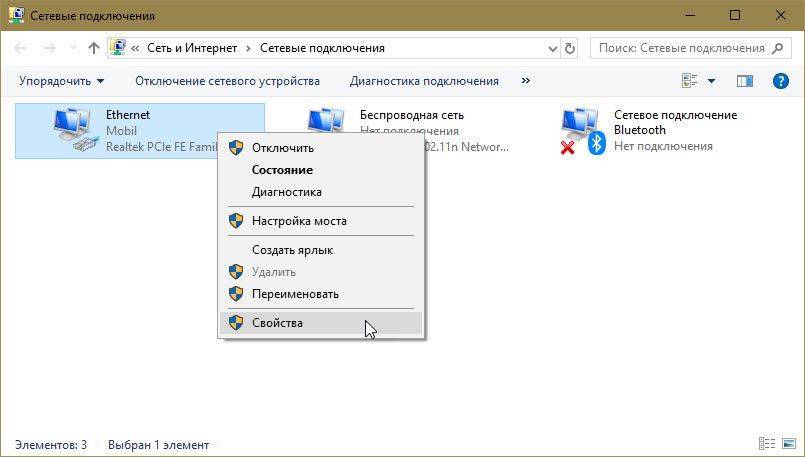Viewport: 805px width, 457px height.
Task: Show the preview pane icon
Action: click(744, 81)
